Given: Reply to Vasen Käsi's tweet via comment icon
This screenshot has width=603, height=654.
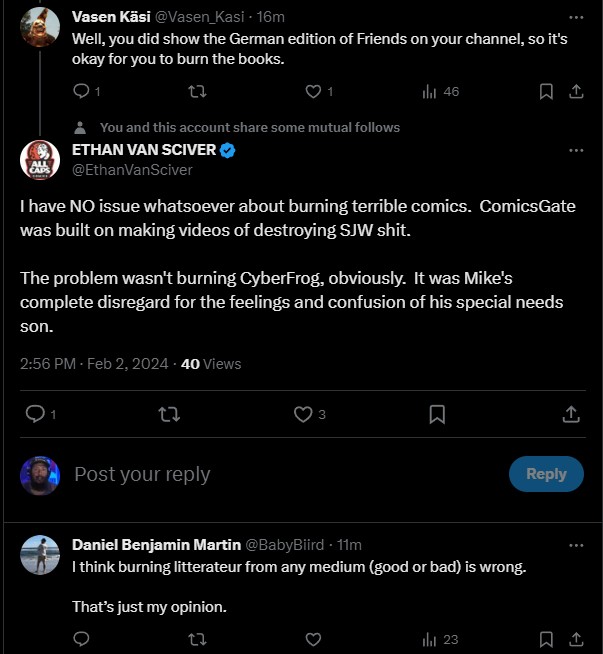Looking at the screenshot, I should point(81,91).
